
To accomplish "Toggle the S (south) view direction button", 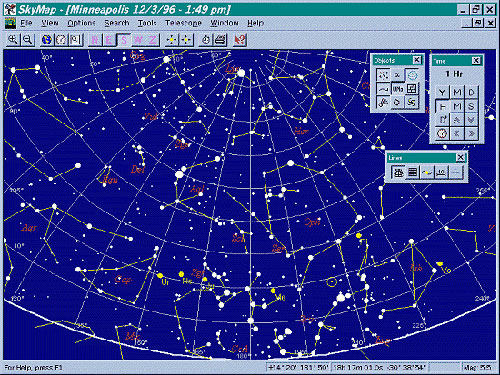I will point(124,40).
